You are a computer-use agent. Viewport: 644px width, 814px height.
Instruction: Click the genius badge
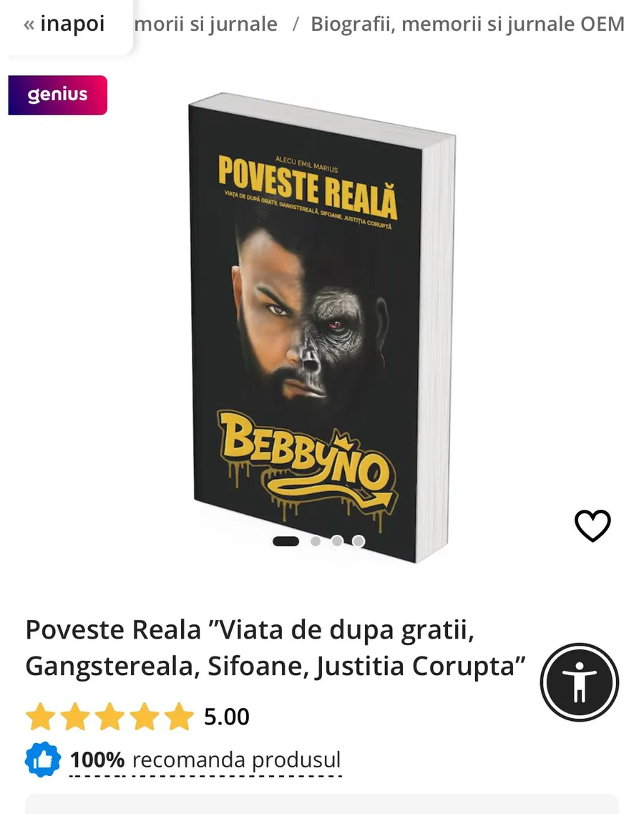click(x=57, y=95)
